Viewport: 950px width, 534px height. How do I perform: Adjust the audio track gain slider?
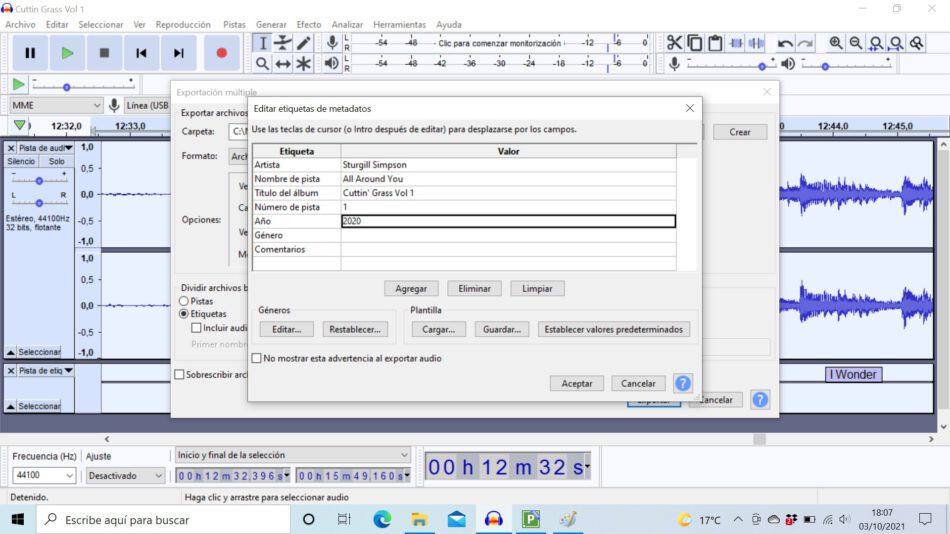(39, 181)
